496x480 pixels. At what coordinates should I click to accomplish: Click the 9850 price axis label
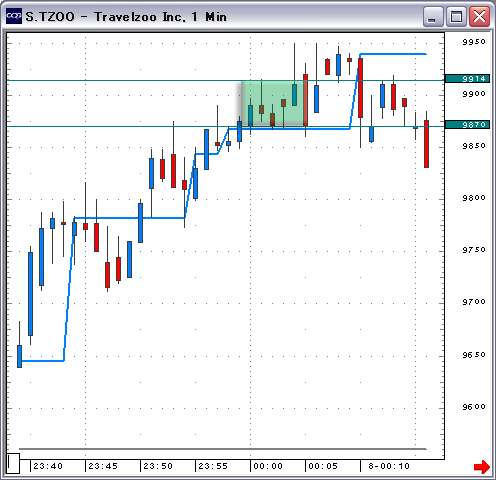click(x=474, y=146)
